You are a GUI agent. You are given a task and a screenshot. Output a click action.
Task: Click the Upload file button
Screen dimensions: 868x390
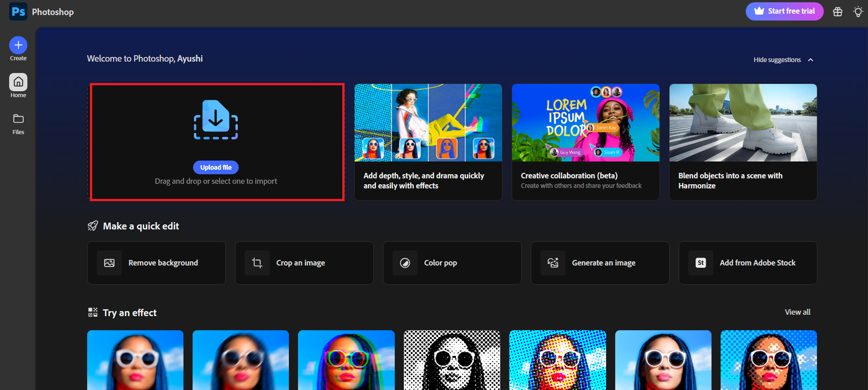pos(216,167)
